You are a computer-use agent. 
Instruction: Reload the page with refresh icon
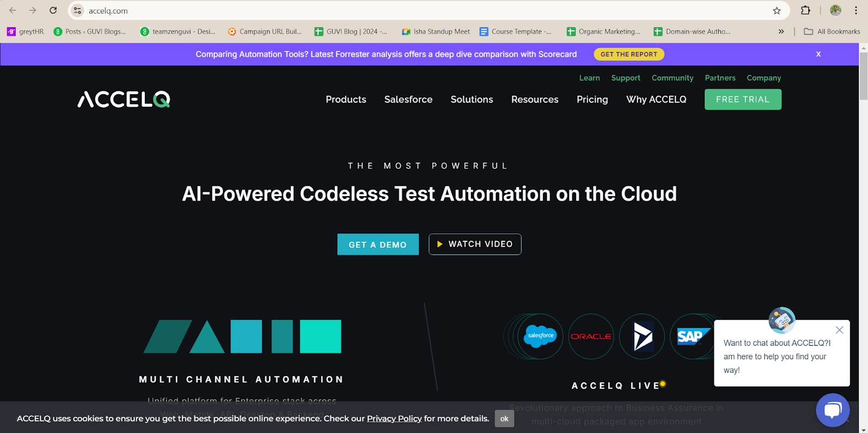[x=53, y=10]
